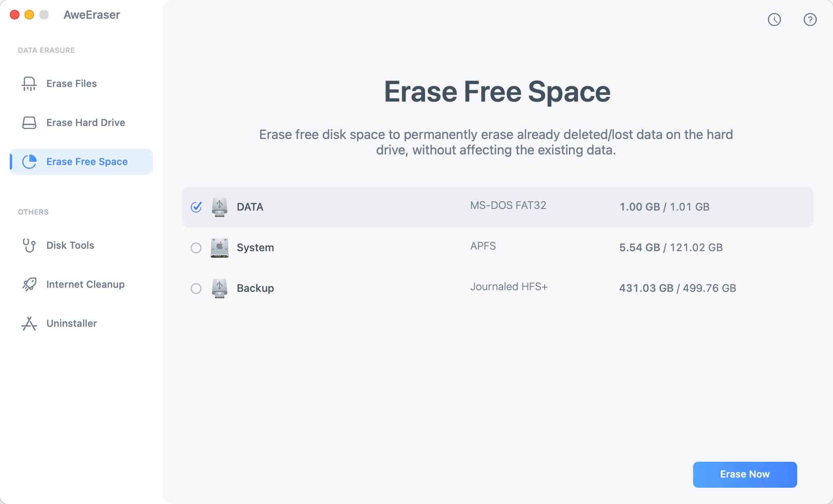The height and width of the screenshot is (504, 833).
Task: Uncheck the DATA drive checkbox
Action: point(196,207)
